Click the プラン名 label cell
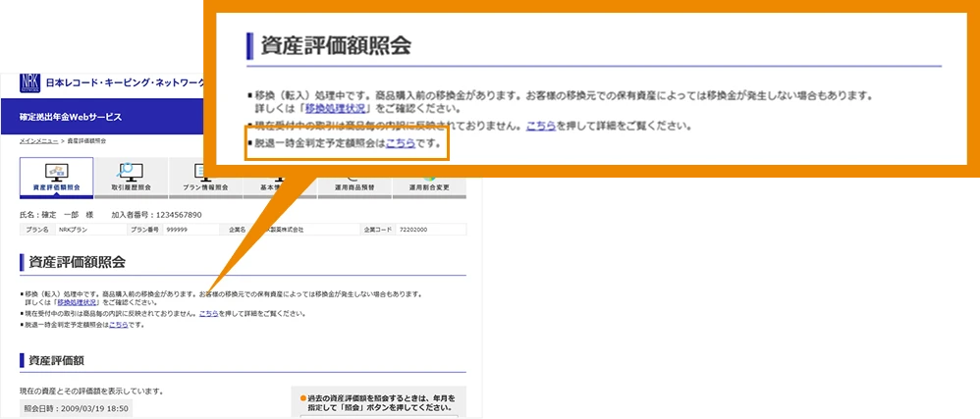 [x=37, y=230]
